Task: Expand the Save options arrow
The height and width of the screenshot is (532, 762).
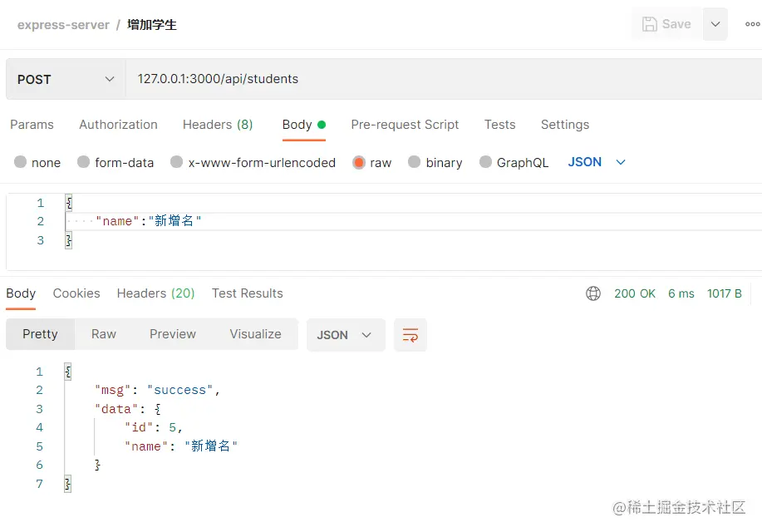Action: point(715,24)
